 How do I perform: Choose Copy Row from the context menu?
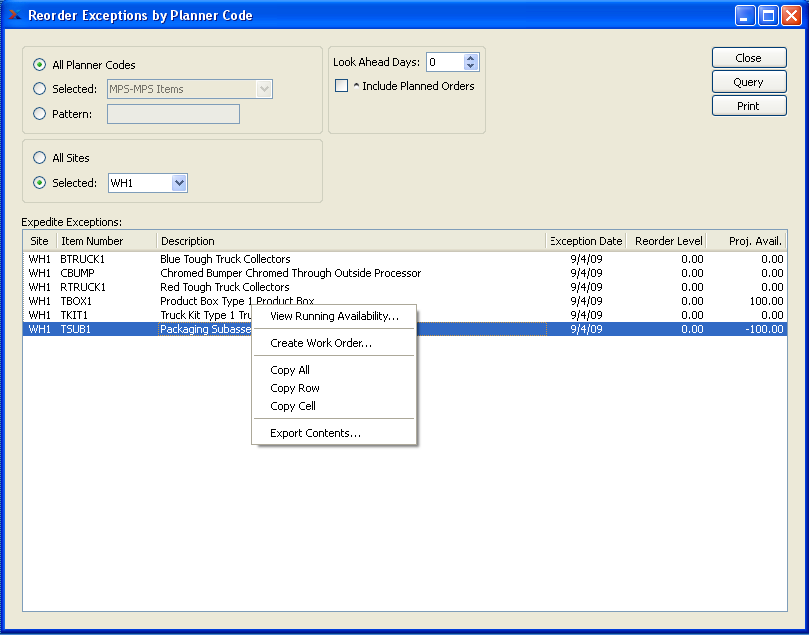coord(295,388)
